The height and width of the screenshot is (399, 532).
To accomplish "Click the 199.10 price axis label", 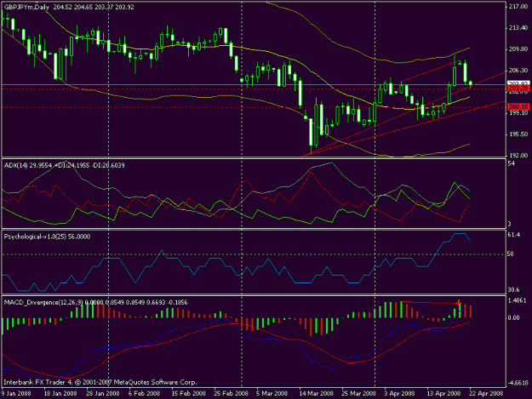I will [x=518, y=113].
